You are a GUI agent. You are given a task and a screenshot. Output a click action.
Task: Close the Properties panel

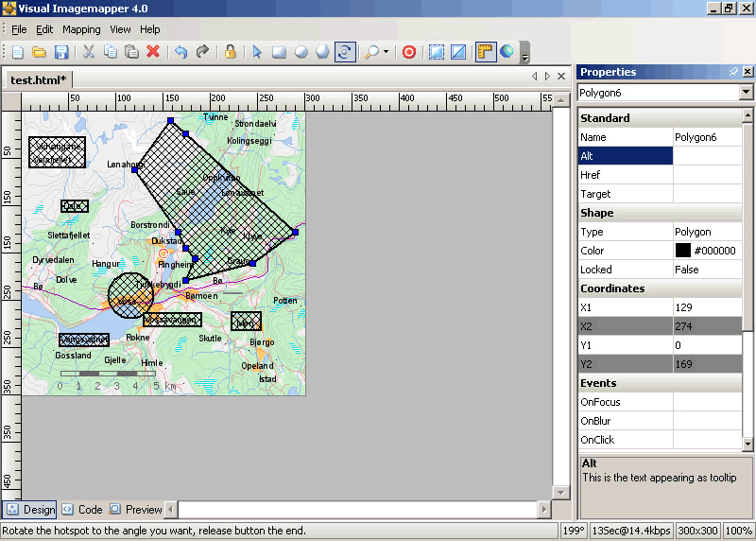coord(747,72)
